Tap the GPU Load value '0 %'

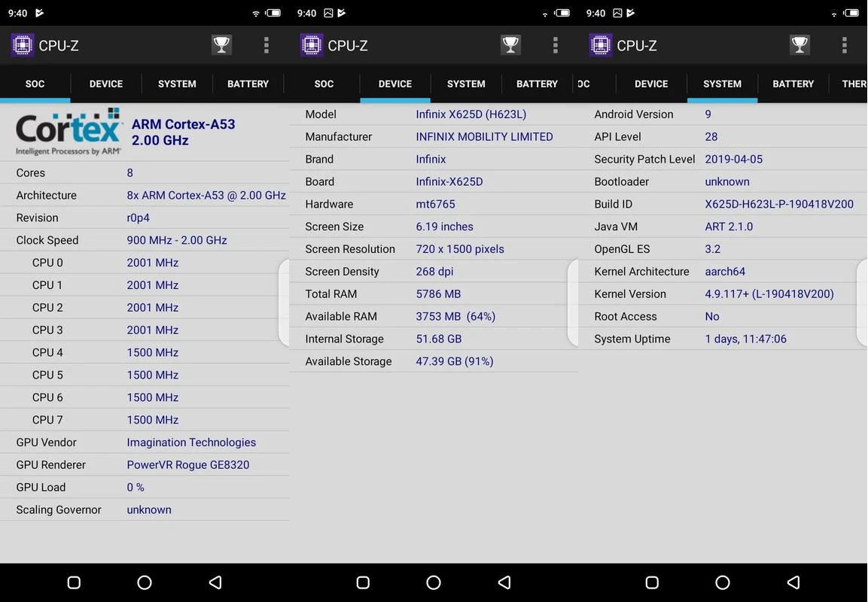coord(135,488)
